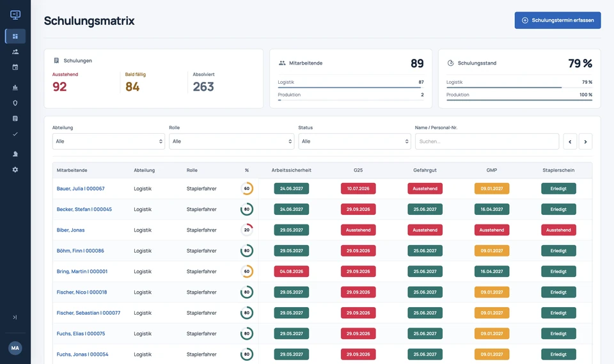Open the user admin icon in sidebar
The image size is (614, 364).
click(x=15, y=154)
